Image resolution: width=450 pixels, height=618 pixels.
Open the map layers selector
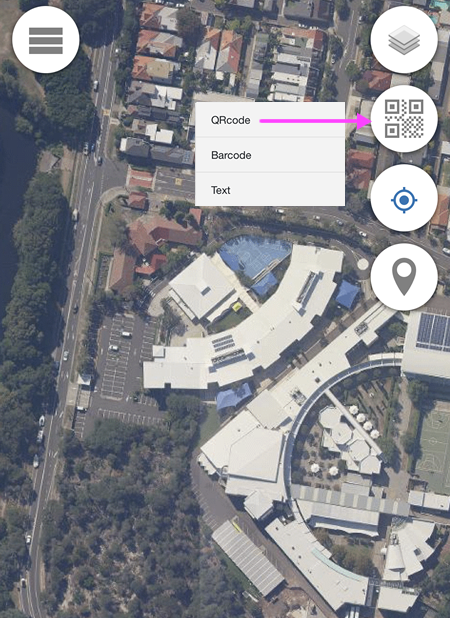404,40
